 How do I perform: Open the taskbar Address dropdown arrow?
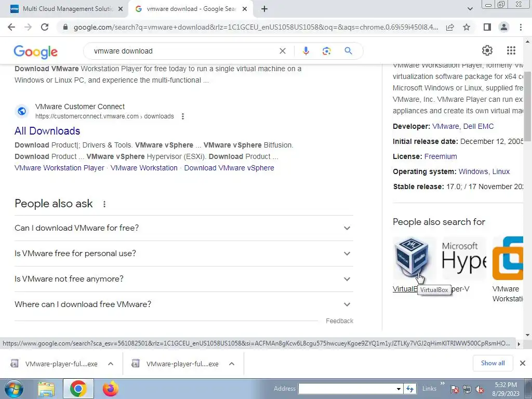(398, 389)
